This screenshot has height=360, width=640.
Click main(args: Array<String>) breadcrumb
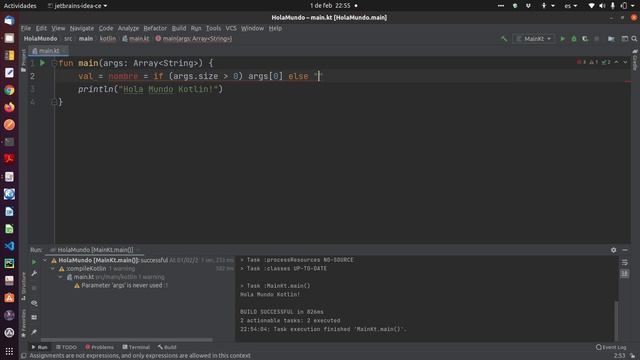(x=193, y=39)
